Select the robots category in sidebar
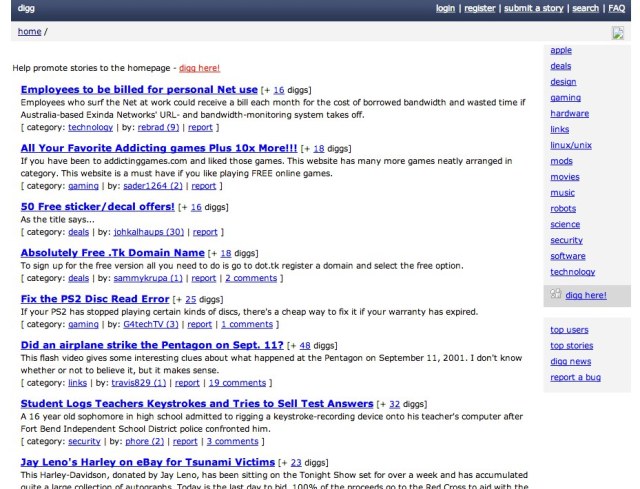Image resolution: width=640 pixels, height=489 pixels. pyautogui.click(x=563, y=209)
